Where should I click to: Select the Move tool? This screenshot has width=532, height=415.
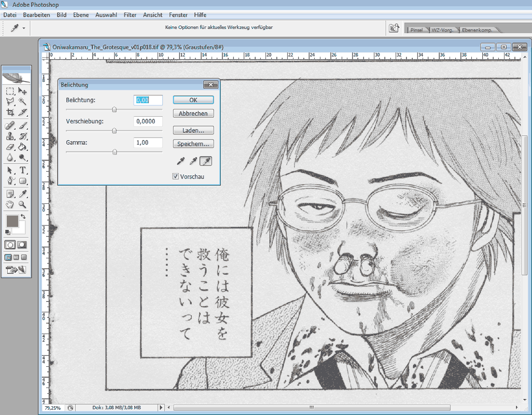22,91
